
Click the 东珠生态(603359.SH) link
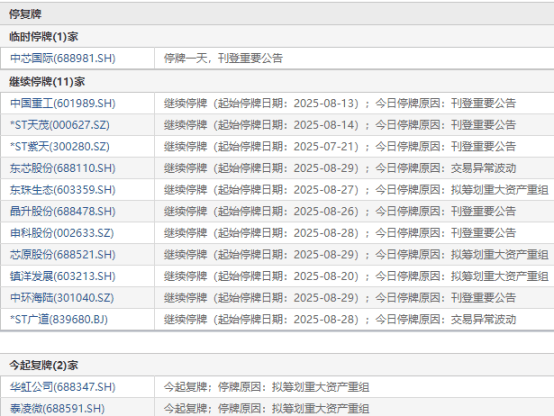[63, 190]
